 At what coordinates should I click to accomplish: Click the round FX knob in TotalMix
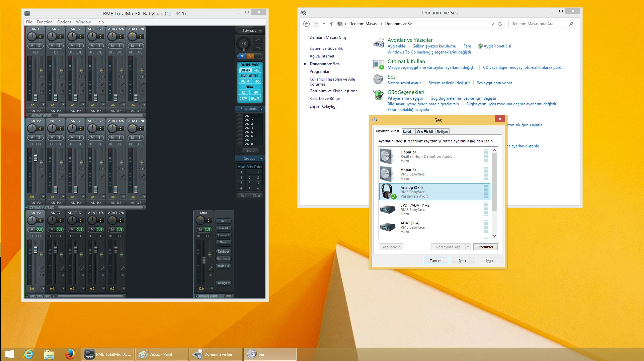pos(244,44)
